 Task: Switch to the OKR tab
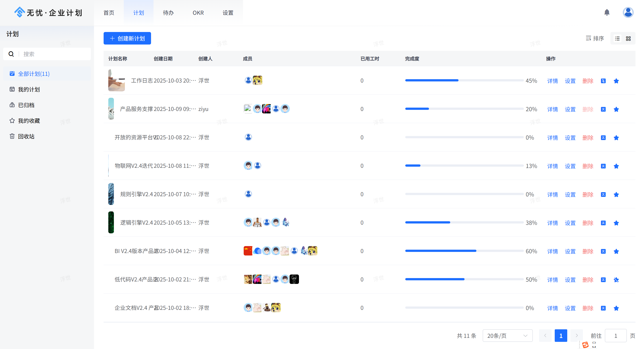[198, 13]
